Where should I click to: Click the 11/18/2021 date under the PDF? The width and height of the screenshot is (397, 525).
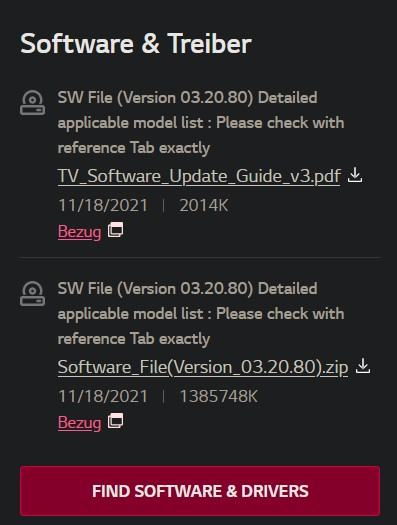coord(103,205)
